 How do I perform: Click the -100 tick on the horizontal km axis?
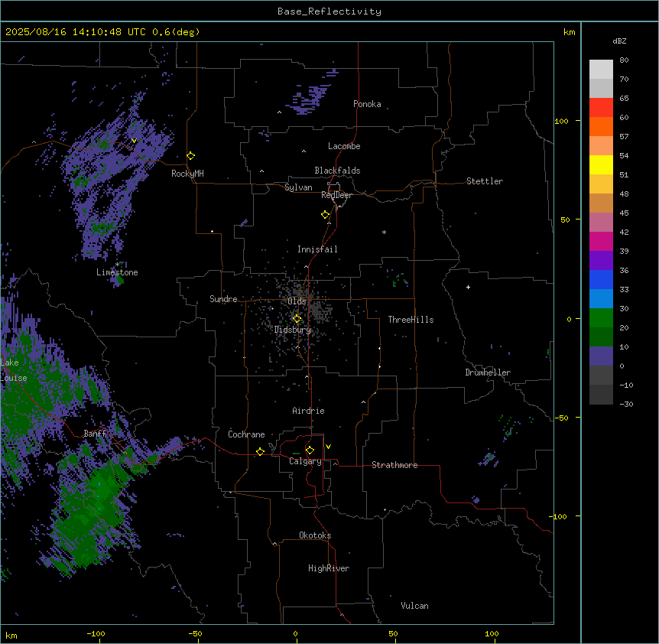[96, 633]
